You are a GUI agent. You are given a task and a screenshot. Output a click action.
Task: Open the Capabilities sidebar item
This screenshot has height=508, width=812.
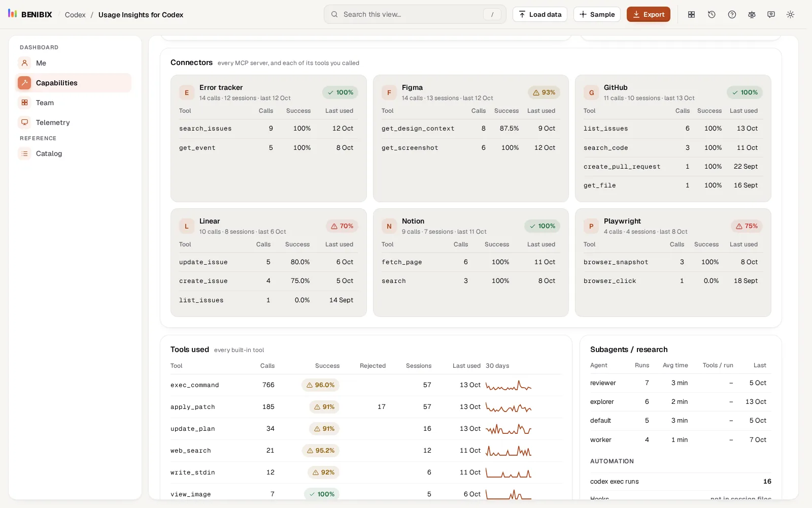(x=73, y=83)
